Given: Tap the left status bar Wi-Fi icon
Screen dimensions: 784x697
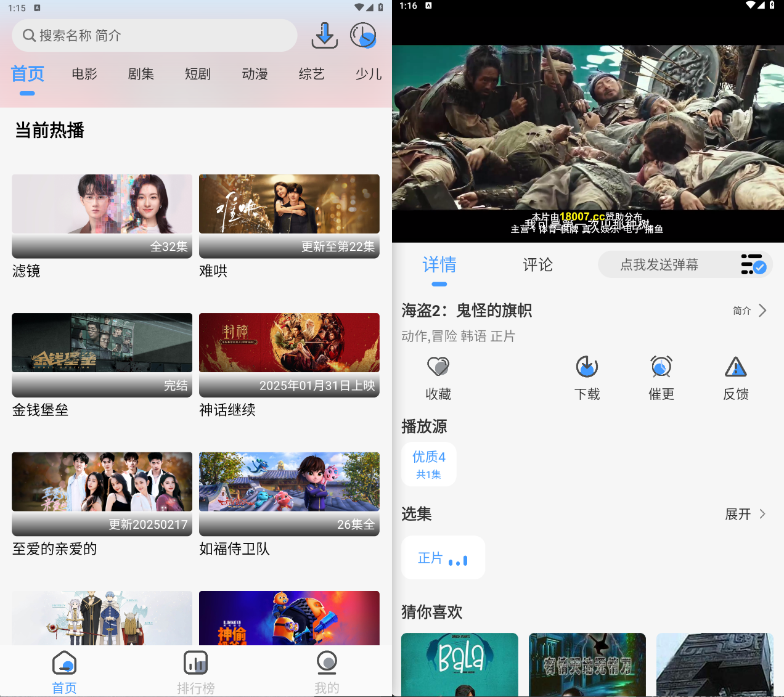Looking at the screenshot, I should pos(359,7).
